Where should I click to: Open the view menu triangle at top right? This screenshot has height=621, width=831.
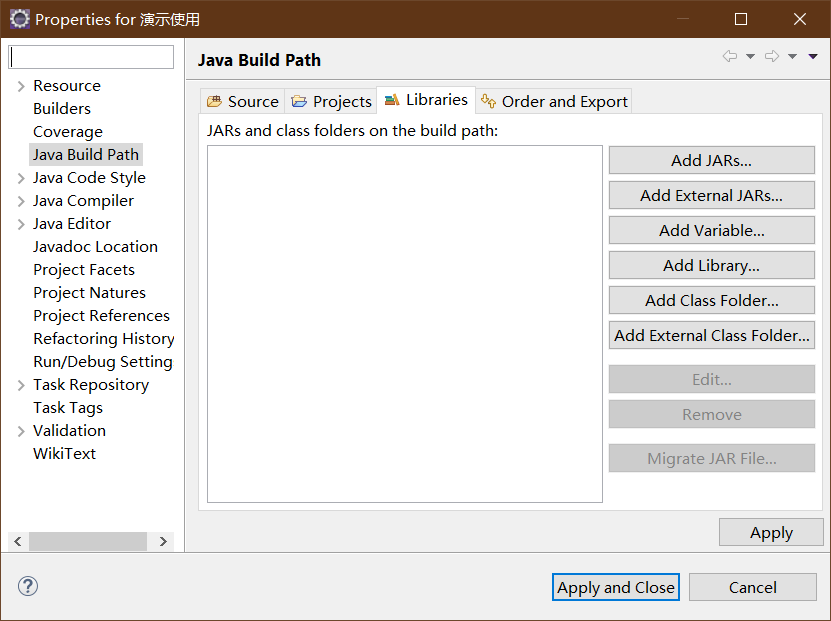(813, 56)
